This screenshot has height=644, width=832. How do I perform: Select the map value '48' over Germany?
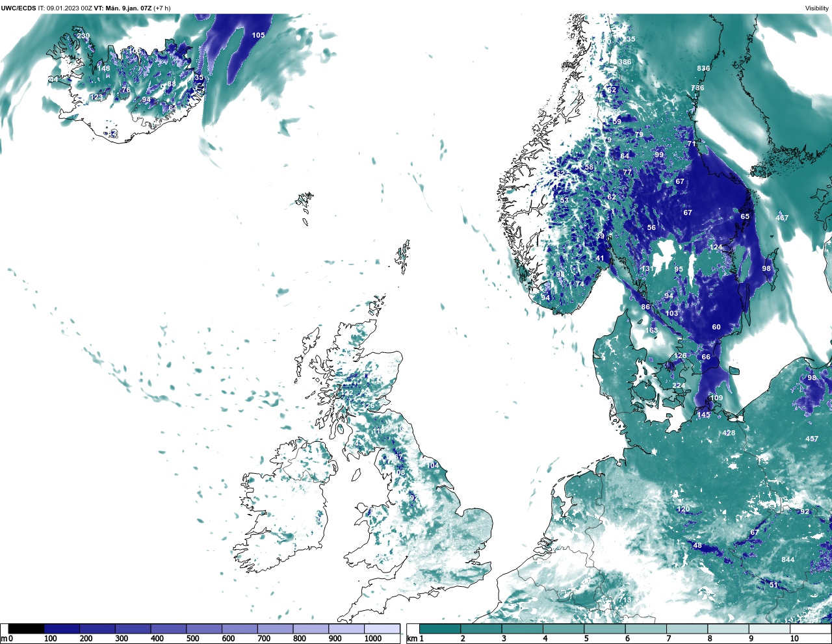tap(697, 545)
